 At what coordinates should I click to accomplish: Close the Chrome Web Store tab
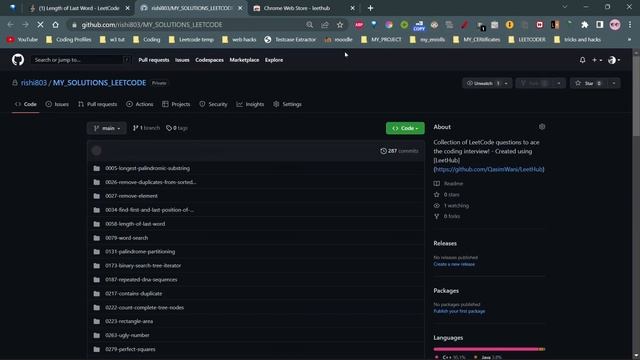click(x=353, y=8)
